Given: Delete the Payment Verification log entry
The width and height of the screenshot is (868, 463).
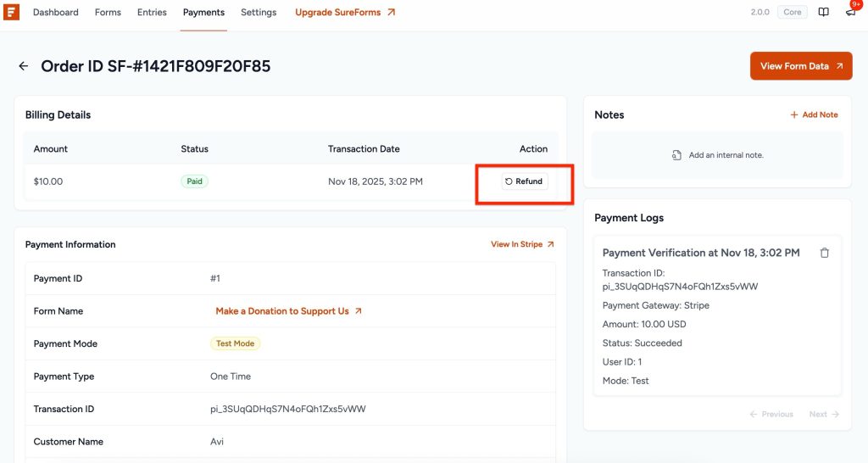Looking at the screenshot, I should (825, 253).
